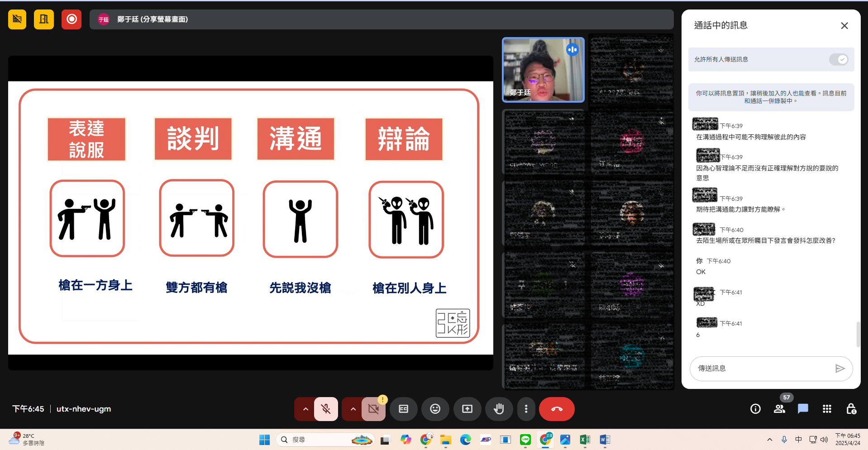Raise your hand in the meeting
The height and width of the screenshot is (450, 868).
[x=499, y=409]
